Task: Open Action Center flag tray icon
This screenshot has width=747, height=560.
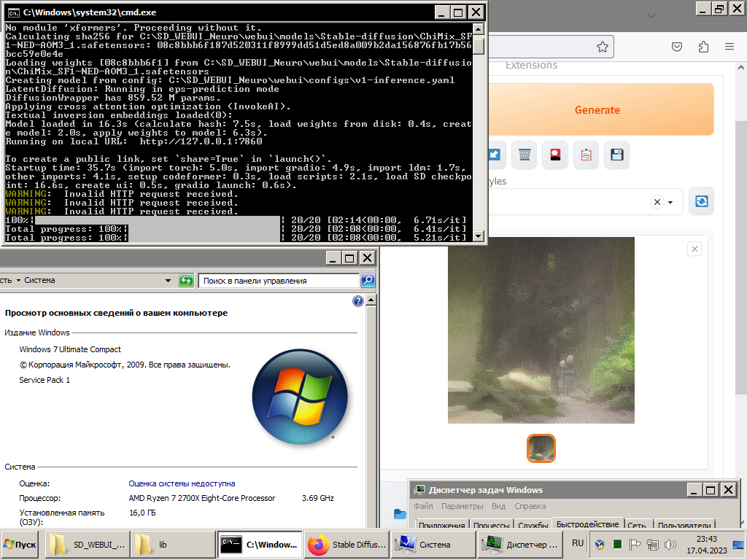Action: tap(635, 544)
